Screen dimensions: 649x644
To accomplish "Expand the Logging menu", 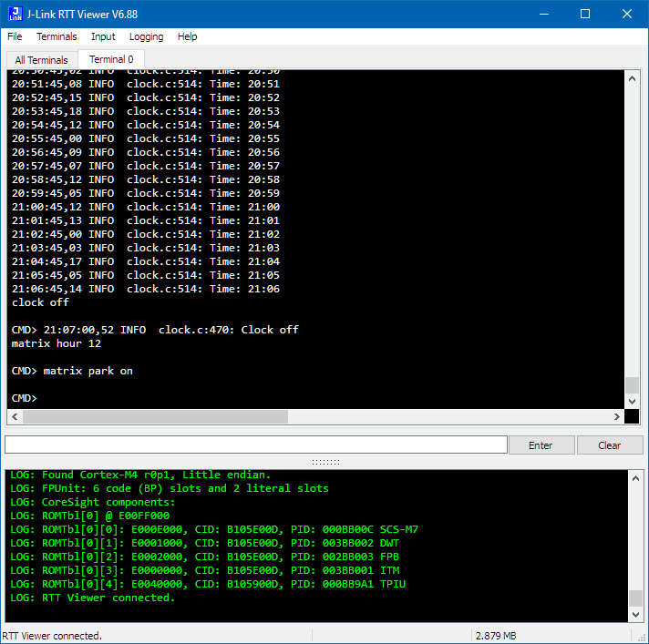I will click(146, 36).
